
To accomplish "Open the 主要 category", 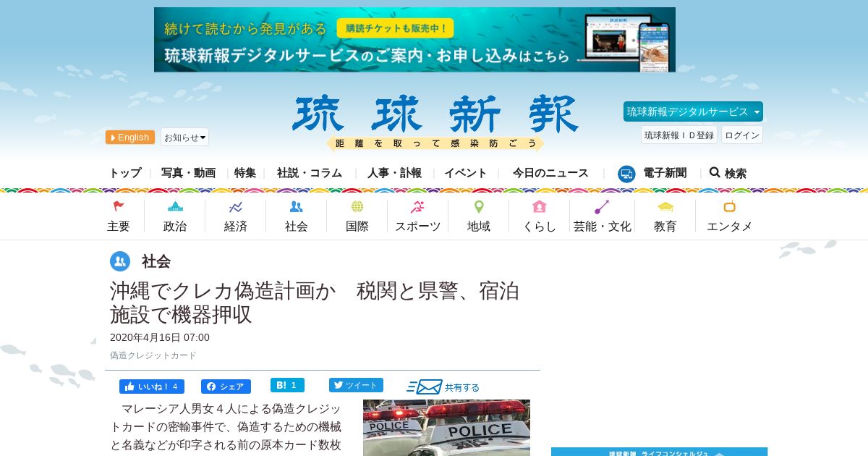I will click(119, 227).
